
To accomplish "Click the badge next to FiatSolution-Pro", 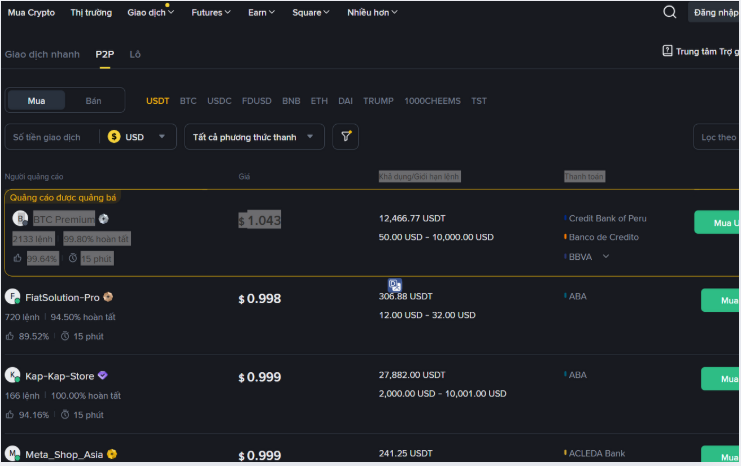I will coord(108,297).
